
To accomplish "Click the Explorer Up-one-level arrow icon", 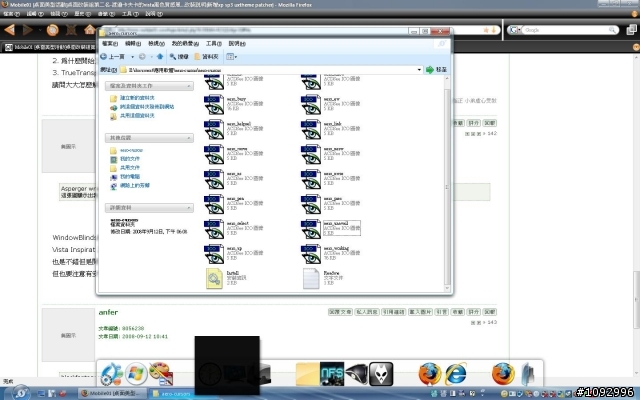I will point(160,56).
